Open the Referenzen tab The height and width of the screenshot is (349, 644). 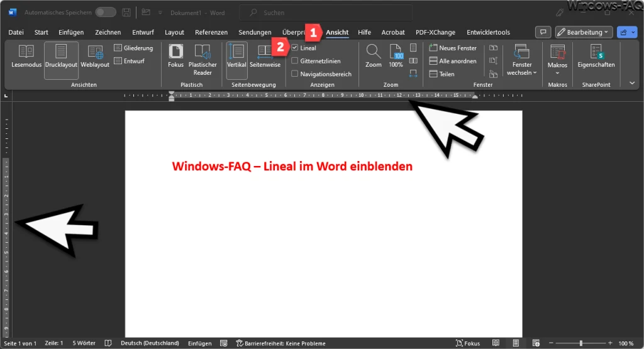(x=211, y=32)
